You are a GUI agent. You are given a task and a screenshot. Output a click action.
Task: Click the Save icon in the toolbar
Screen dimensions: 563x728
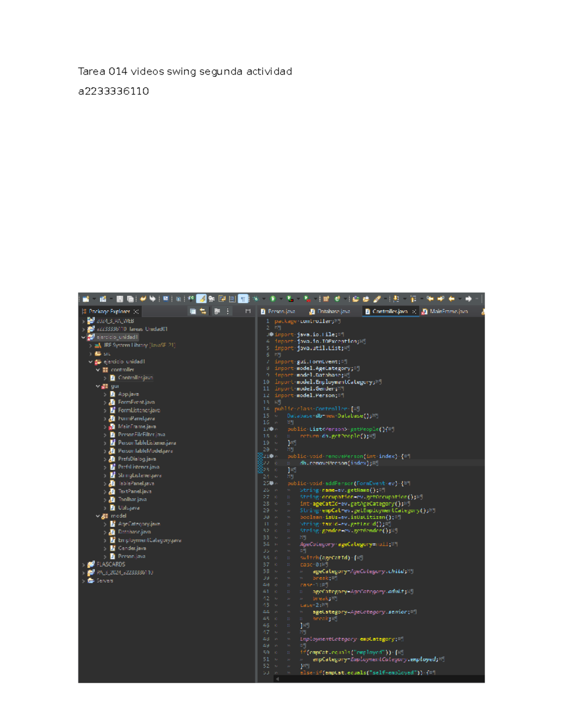pos(120,298)
